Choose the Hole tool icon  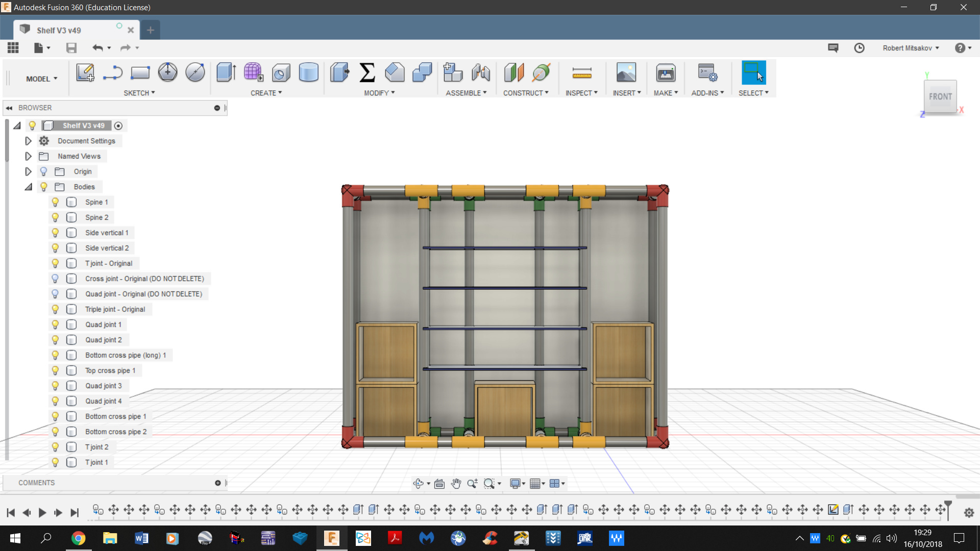pos(281,72)
